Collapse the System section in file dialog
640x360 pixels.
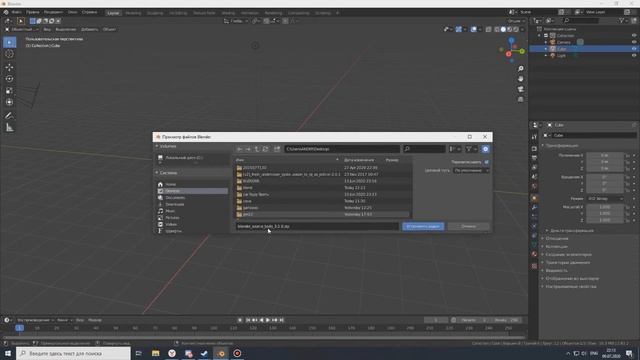pyautogui.click(x=157, y=173)
